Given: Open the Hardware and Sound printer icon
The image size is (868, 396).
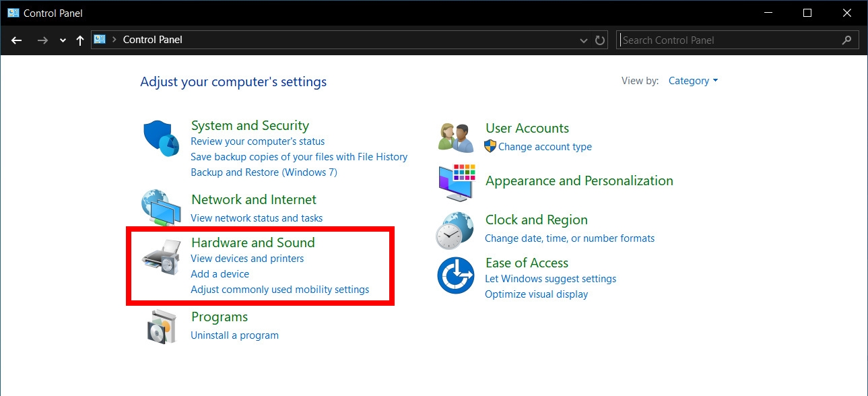Looking at the screenshot, I should [x=162, y=257].
